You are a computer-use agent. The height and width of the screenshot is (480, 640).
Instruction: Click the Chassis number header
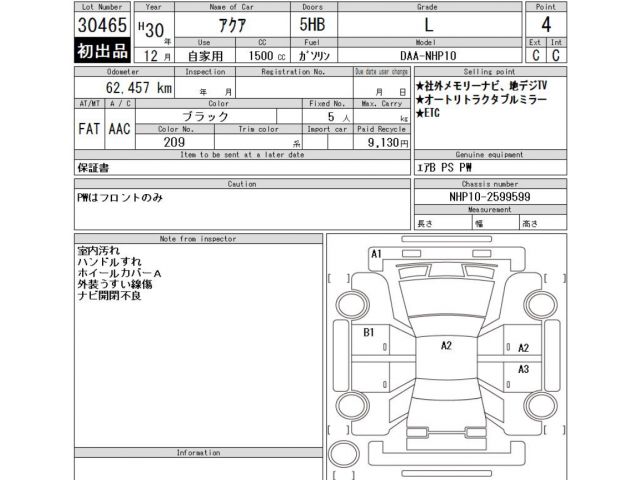(x=490, y=184)
